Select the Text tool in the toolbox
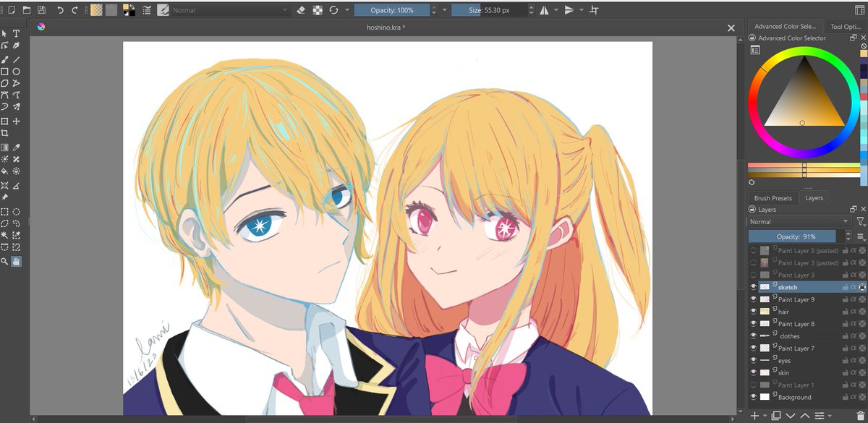 16,33
